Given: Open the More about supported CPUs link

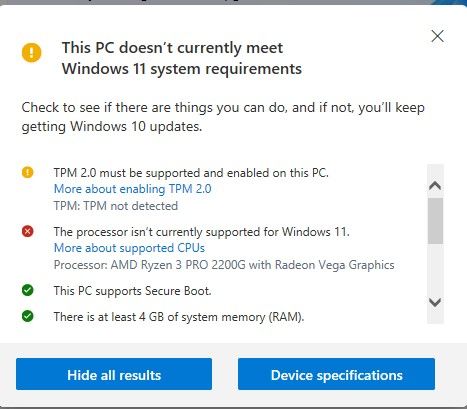Looking at the screenshot, I should [129, 248].
